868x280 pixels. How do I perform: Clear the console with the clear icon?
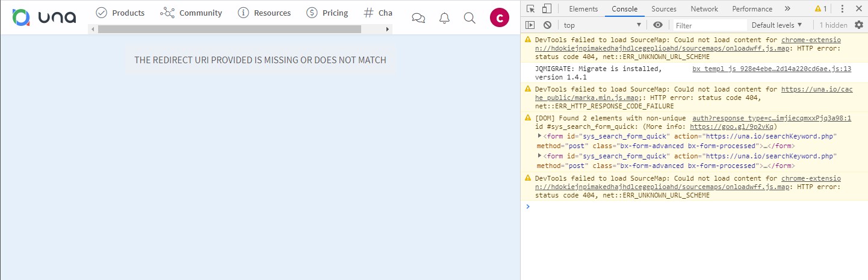click(x=547, y=25)
